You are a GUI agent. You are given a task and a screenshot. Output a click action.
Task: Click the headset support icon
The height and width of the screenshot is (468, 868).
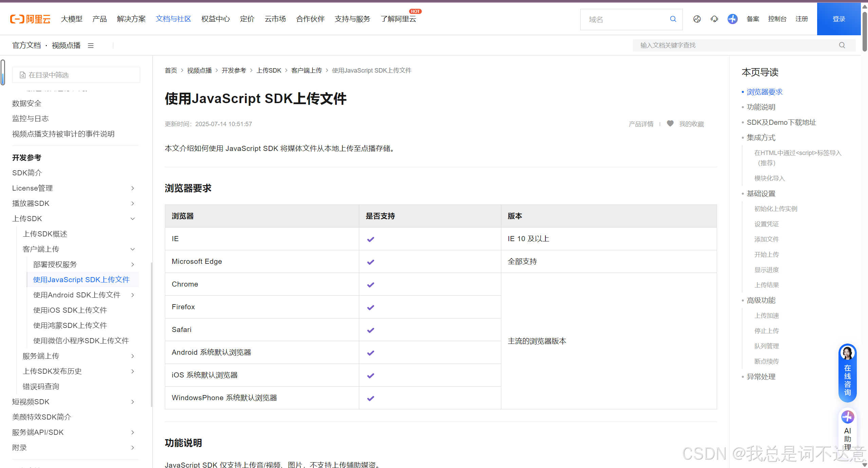click(714, 19)
